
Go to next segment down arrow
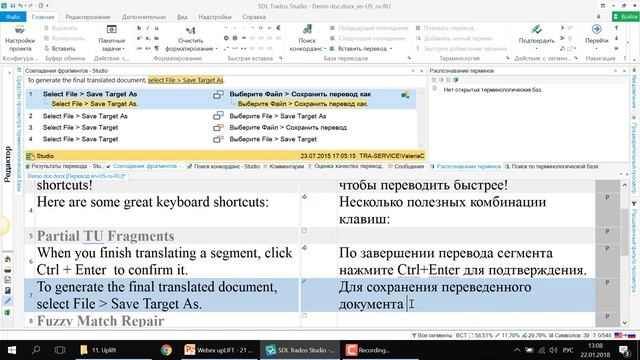point(616,38)
